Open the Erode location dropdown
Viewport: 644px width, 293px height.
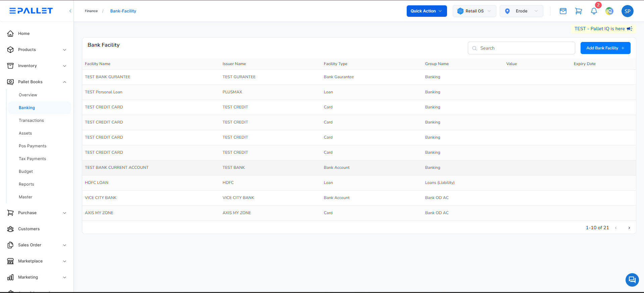point(521,11)
